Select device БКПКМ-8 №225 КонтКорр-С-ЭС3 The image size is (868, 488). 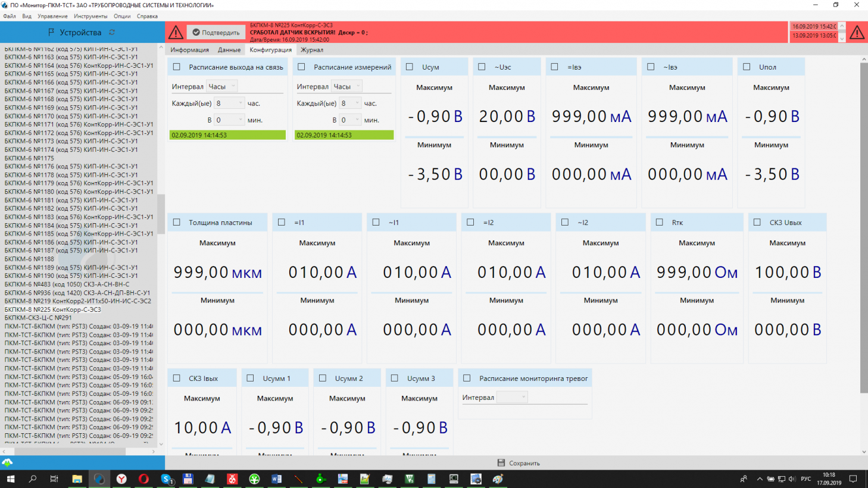pyautogui.click(x=53, y=309)
